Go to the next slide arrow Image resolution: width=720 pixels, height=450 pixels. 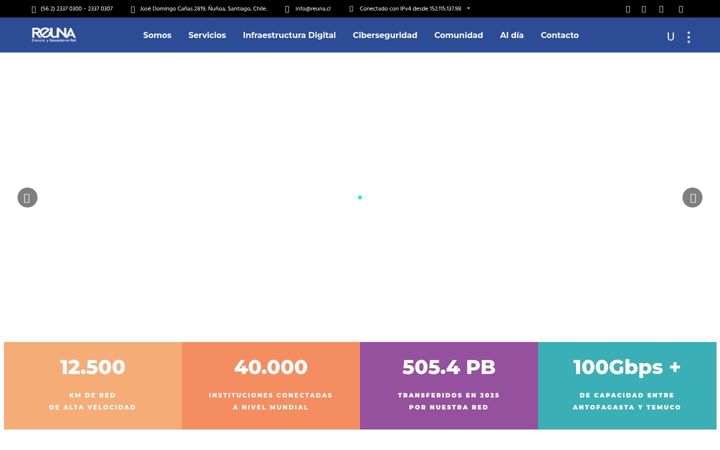pos(692,197)
